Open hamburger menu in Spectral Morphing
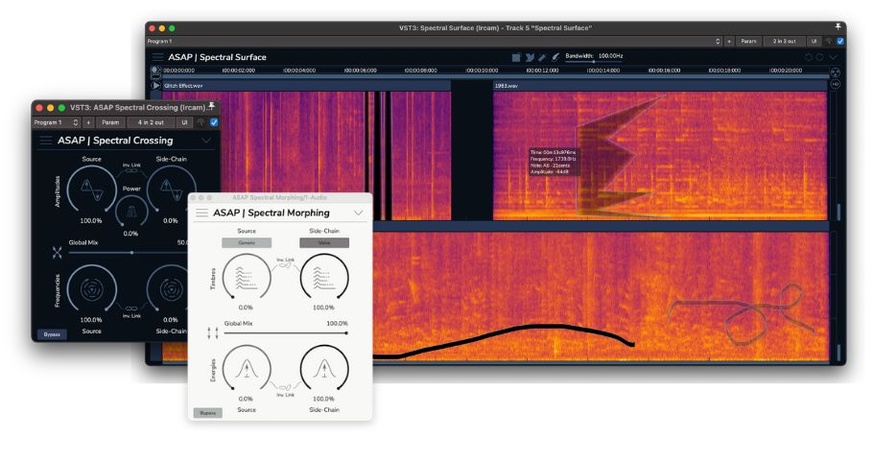 (x=202, y=213)
